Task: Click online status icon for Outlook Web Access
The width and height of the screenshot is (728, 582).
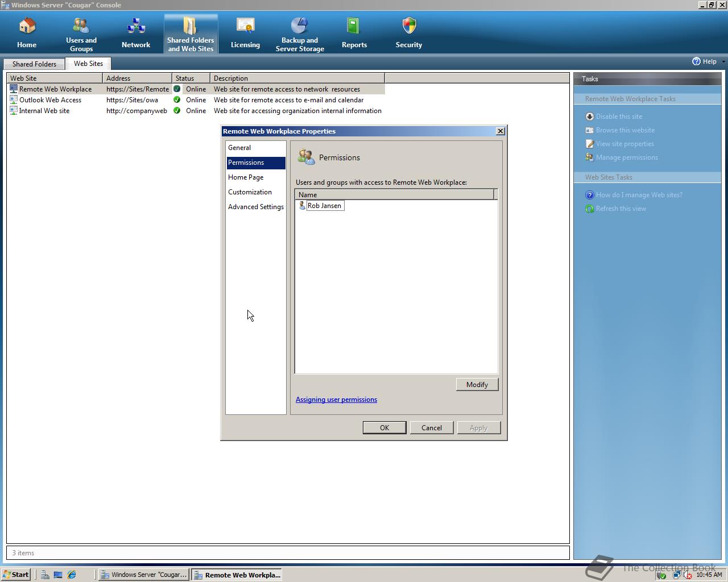Action: [x=177, y=99]
